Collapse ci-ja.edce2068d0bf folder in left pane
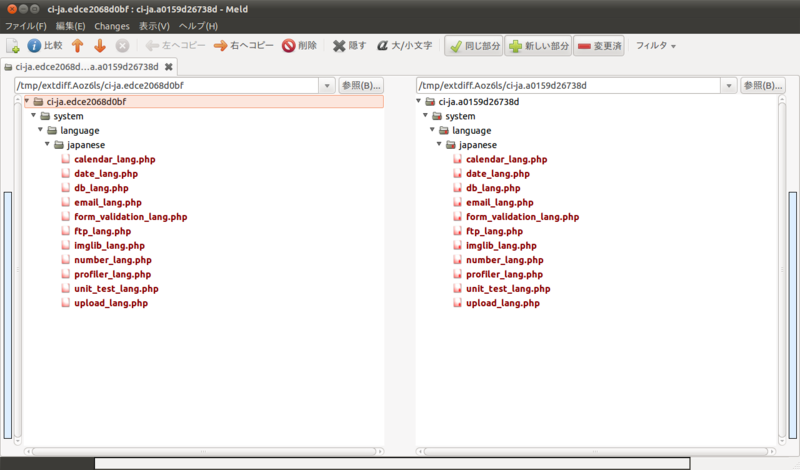800x470 pixels. click(27, 101)
